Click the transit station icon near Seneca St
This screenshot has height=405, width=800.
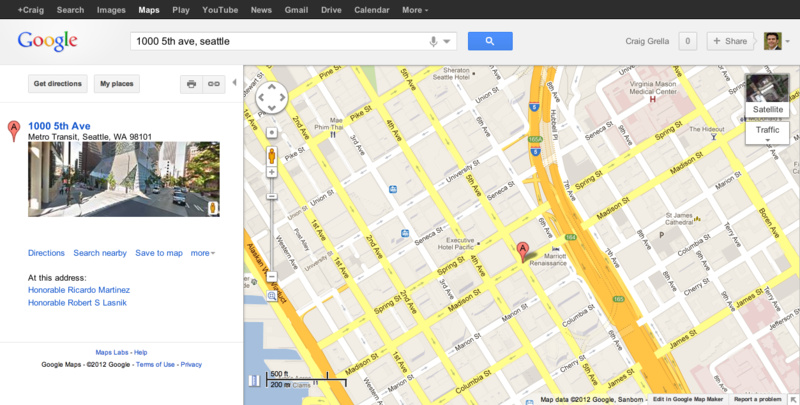(405, 233)
